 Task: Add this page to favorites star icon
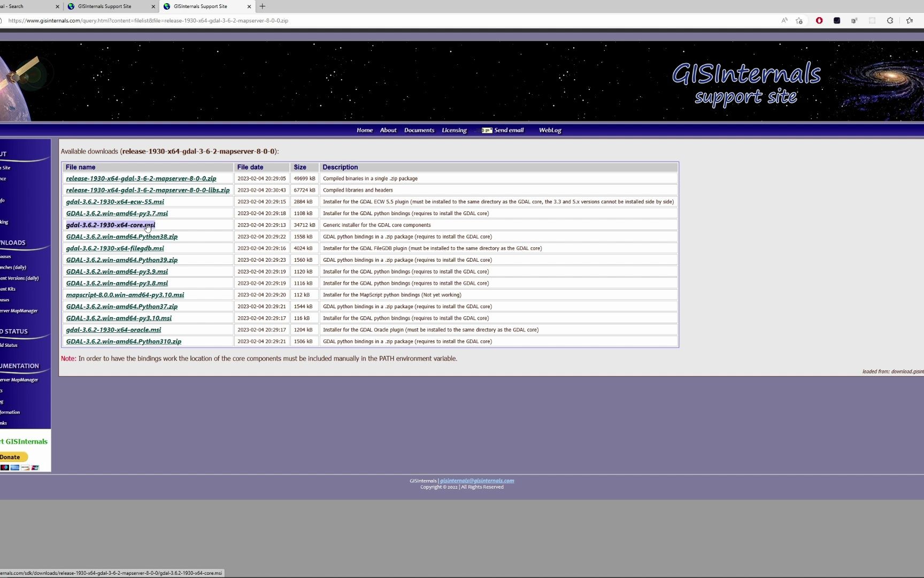(799, 20)
